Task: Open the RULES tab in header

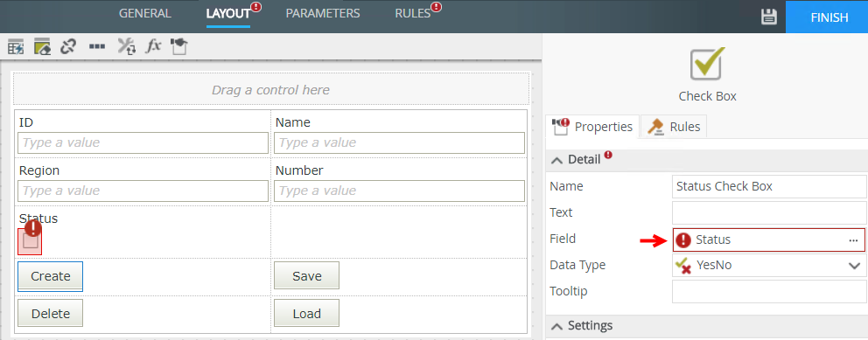Action: (x=413, y=14)
